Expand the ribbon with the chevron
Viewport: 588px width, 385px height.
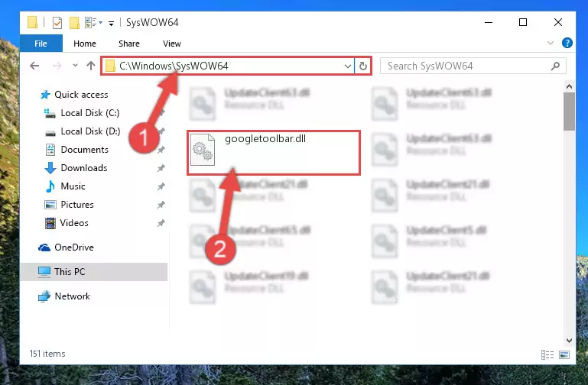click(x=550, y=43)
